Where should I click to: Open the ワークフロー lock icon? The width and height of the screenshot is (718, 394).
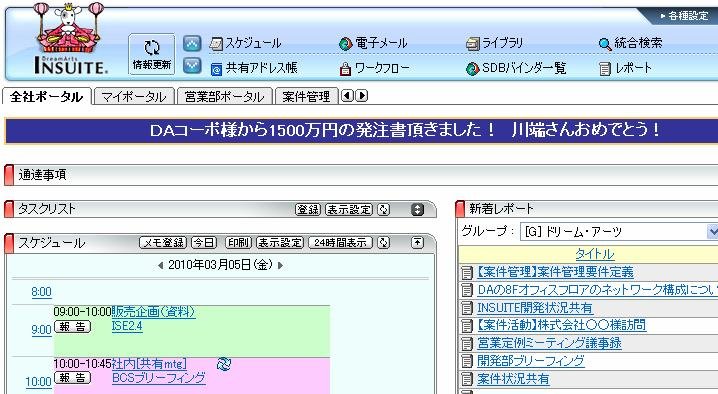tap(345, 69)
